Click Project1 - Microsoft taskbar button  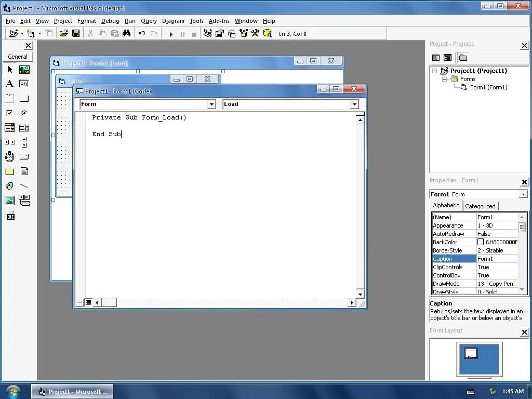coord(72,392)
